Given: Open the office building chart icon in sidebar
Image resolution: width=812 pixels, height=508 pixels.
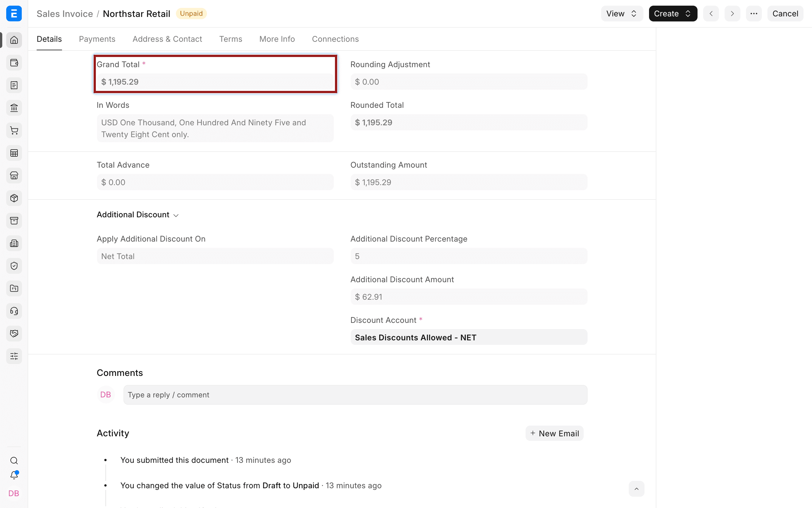Looking at the screenshot, I should point(14,243).
